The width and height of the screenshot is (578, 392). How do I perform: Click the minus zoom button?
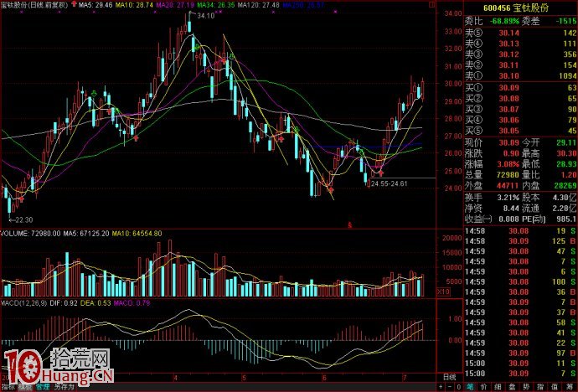450,387
